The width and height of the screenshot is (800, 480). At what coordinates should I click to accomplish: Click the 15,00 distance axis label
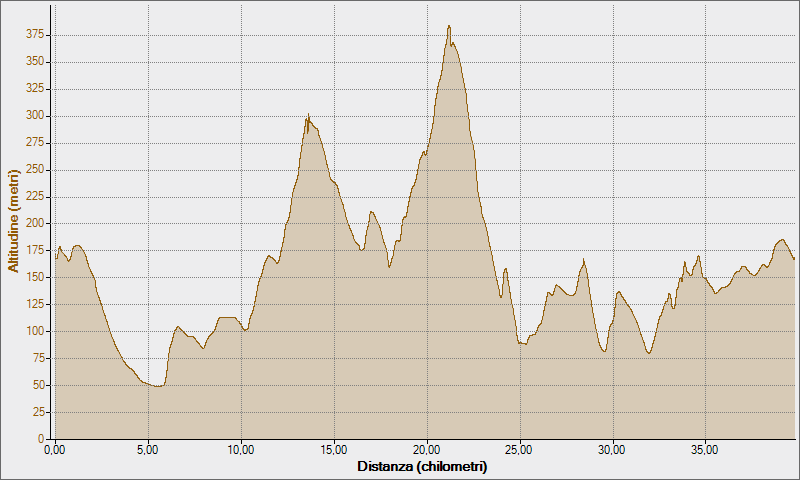point(334,450)
